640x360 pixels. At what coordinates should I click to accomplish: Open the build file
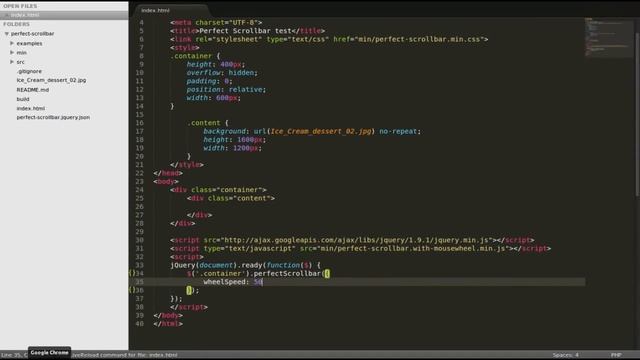click(x=23, y=99)
